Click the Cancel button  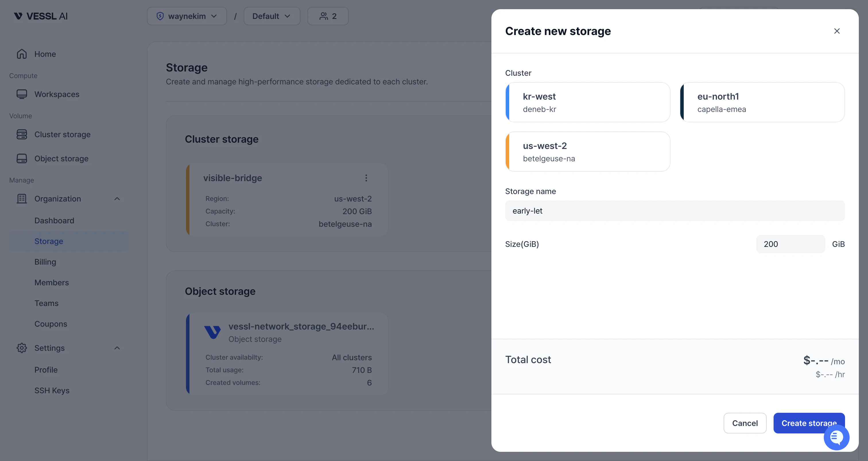(x=745, y=423)
